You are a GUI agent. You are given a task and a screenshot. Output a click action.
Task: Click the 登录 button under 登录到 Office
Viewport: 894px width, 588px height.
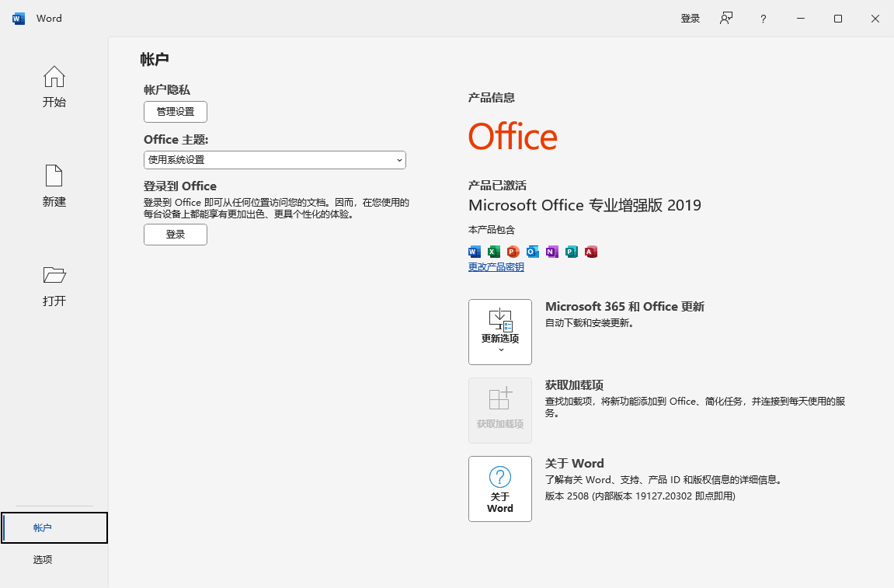(176, 235)
